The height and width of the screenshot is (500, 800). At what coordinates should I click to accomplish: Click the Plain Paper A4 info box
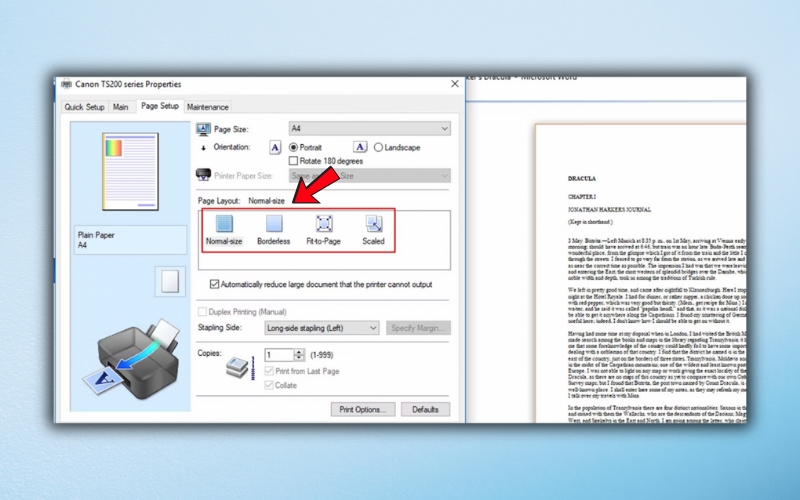[x=131, y=240]
